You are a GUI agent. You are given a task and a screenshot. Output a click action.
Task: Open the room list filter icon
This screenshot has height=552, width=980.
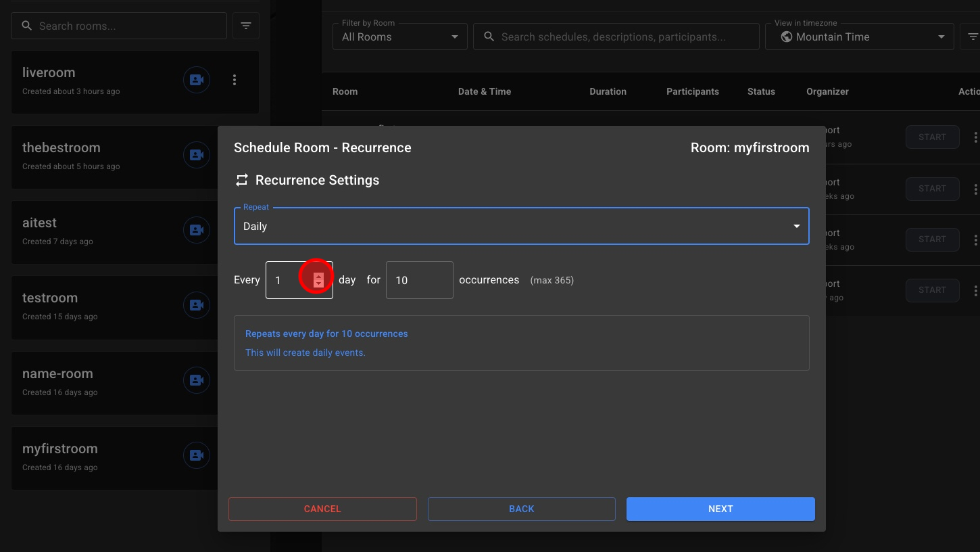click(246, 26)
